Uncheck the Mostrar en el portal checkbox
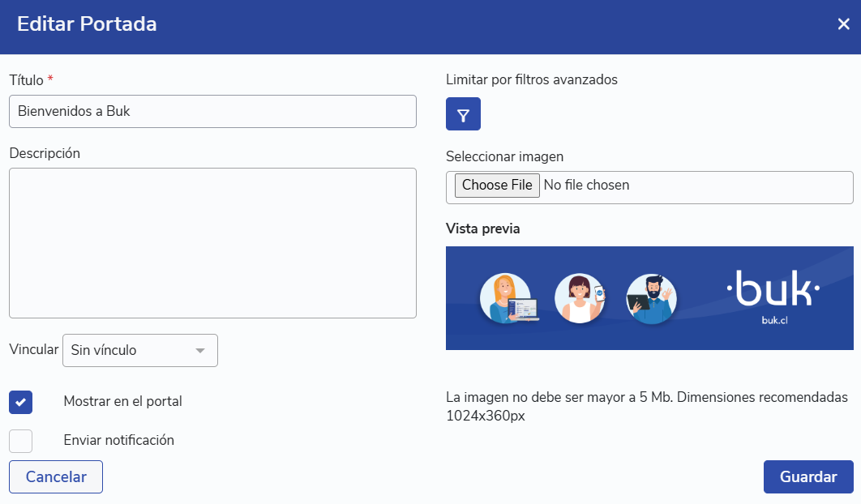The height and width of the screenshot is (504, 861). click(x=21, y=402)
